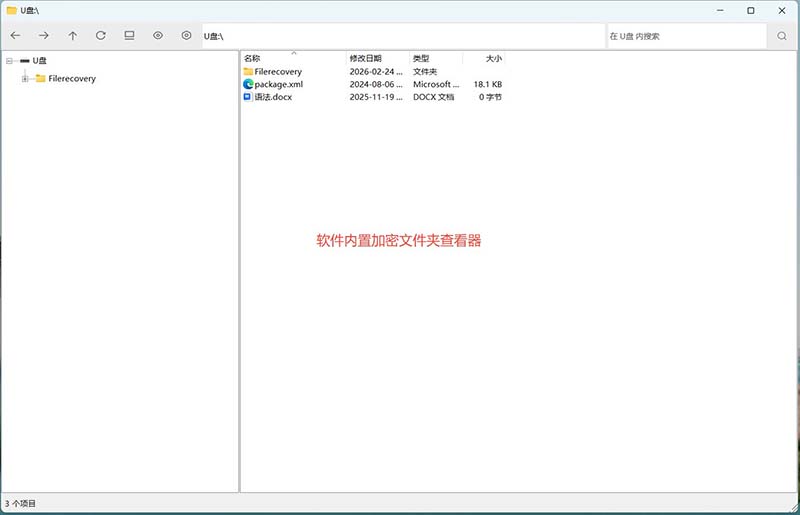Click the Filerecovery folder icon in tree
Screen dimensions: 800x515
tap(41, 79)
